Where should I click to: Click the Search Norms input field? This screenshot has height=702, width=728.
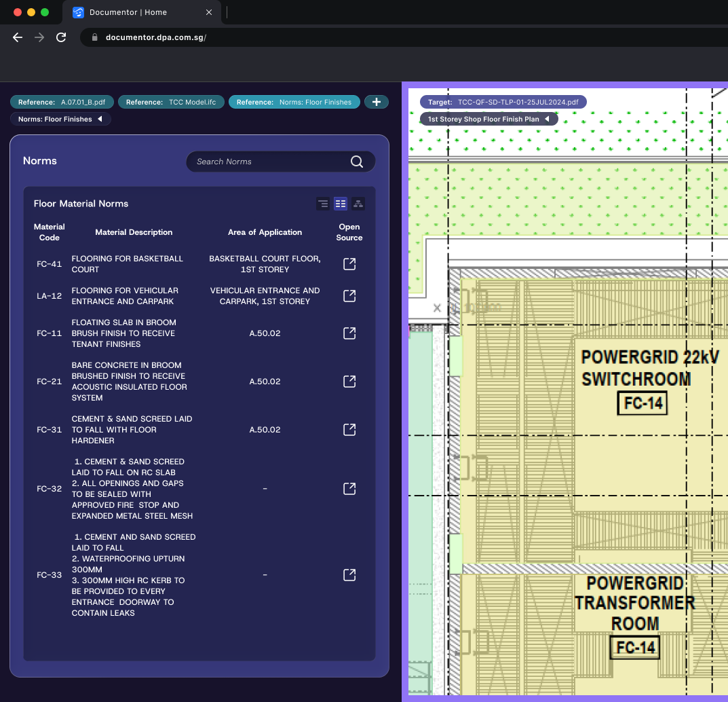click(280, 162)
